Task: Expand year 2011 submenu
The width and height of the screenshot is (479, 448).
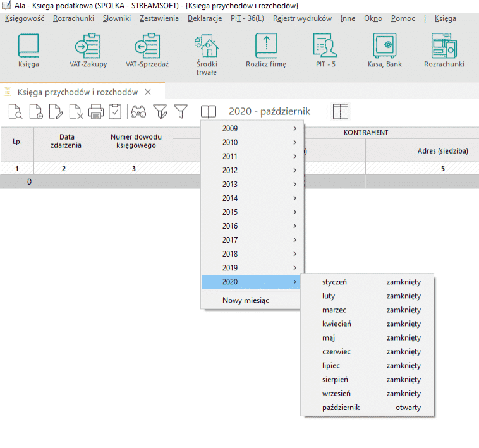Action: [252, 156]
